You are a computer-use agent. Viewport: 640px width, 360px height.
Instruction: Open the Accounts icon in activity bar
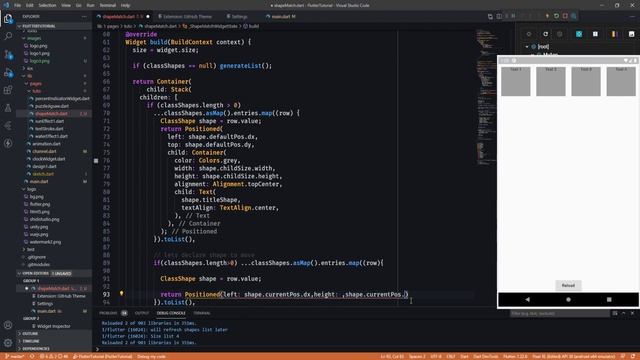tap(8, 325)
